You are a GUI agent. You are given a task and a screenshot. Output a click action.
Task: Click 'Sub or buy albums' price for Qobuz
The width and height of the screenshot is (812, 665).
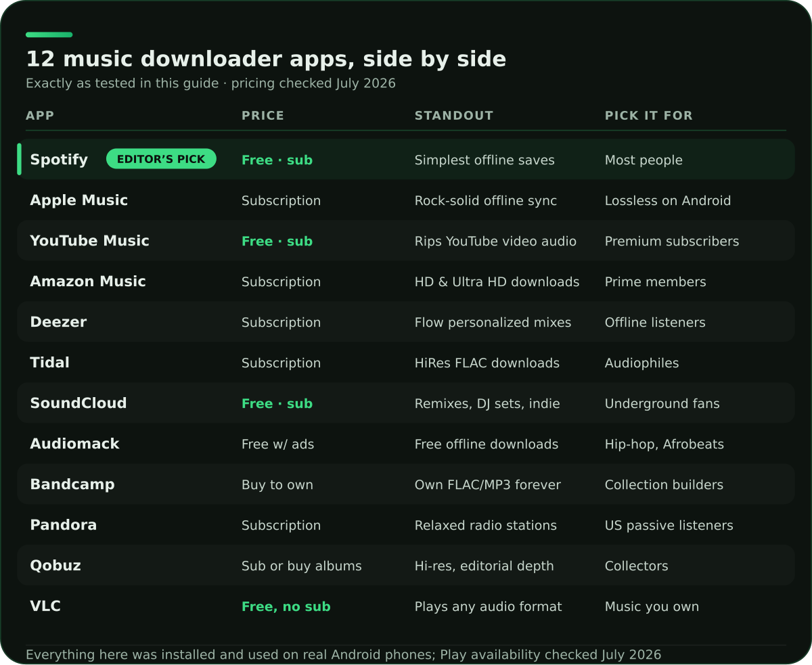[302, 566]
